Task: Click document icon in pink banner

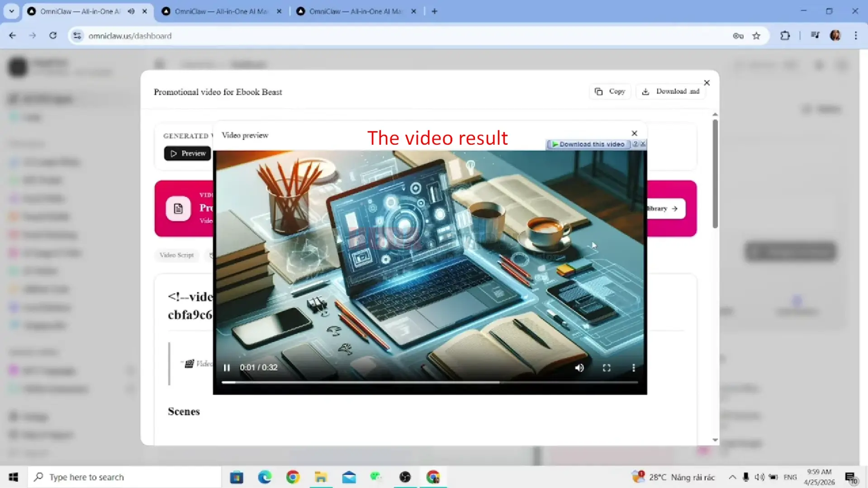Action: click(178, 208)
